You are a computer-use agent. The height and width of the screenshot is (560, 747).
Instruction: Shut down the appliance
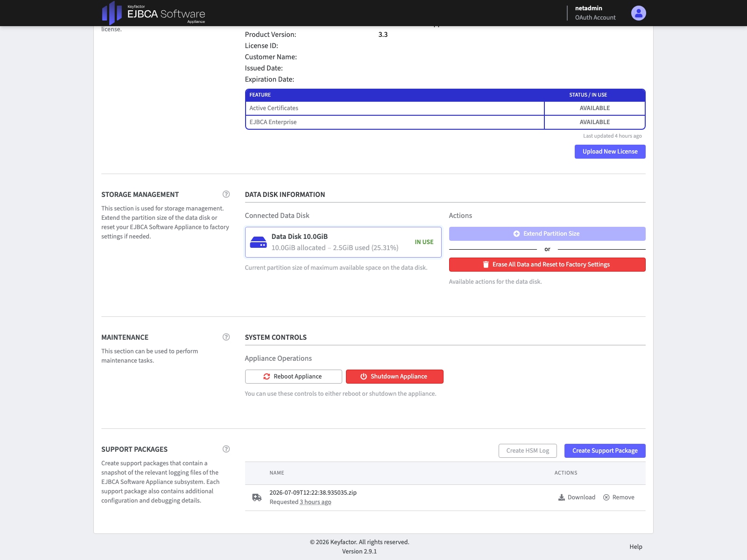point(395,377)
